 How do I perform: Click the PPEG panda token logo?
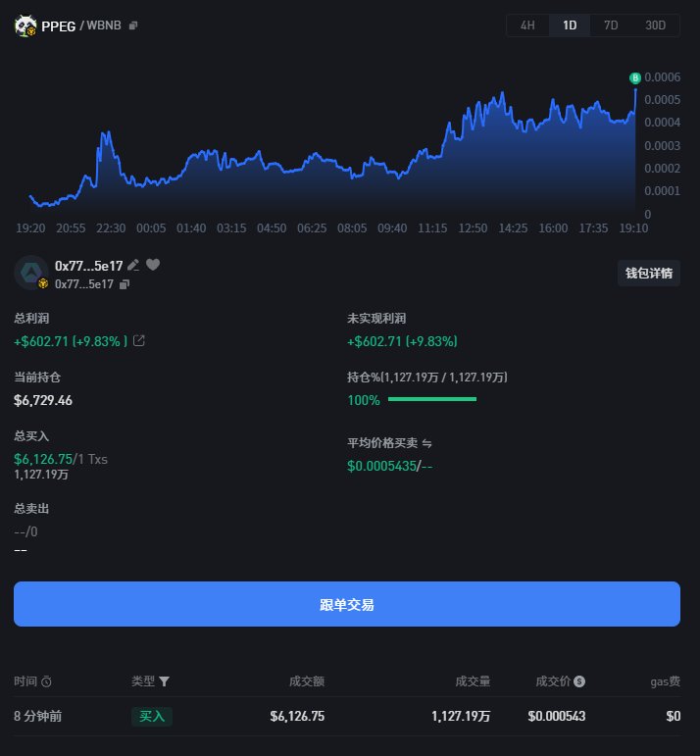25,25
